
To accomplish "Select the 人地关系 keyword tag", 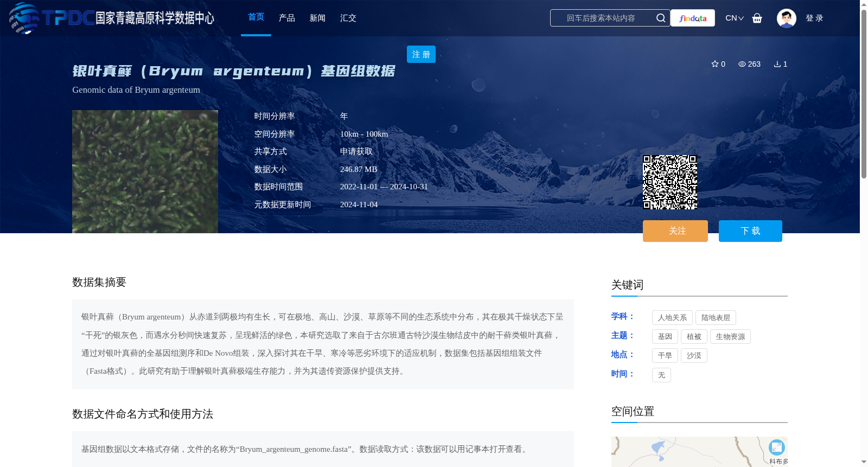I will click(x=672, y=318).
